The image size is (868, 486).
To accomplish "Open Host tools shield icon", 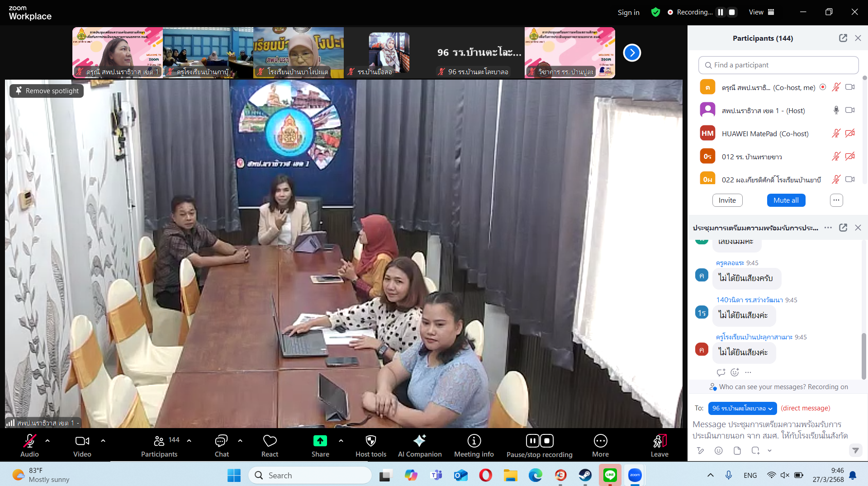I will tap(370, 441).
